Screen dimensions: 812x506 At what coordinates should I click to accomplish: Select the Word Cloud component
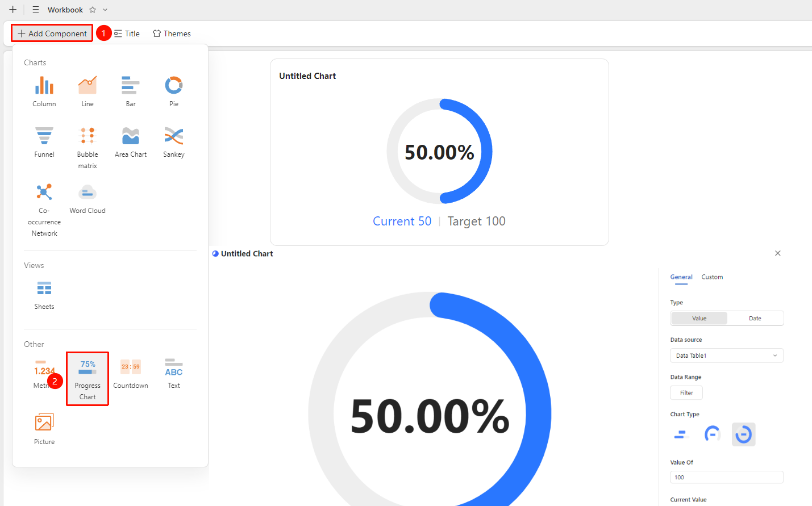[88, 198]
